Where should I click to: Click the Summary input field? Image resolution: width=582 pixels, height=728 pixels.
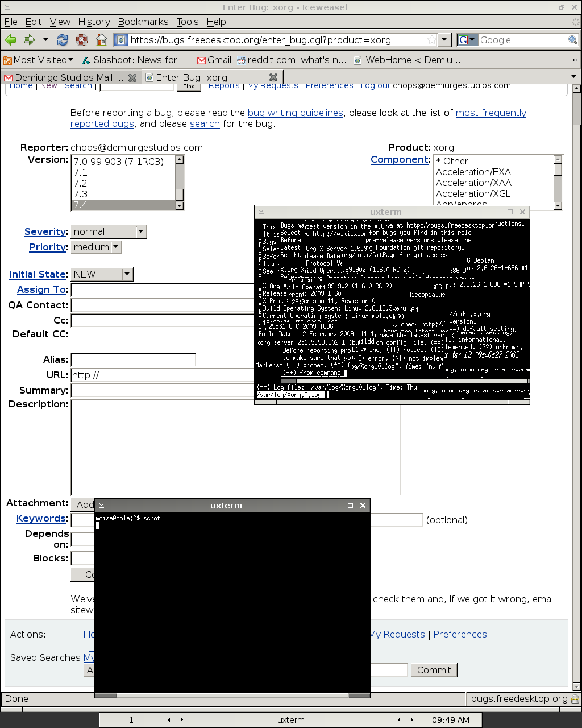pos(162,390)
